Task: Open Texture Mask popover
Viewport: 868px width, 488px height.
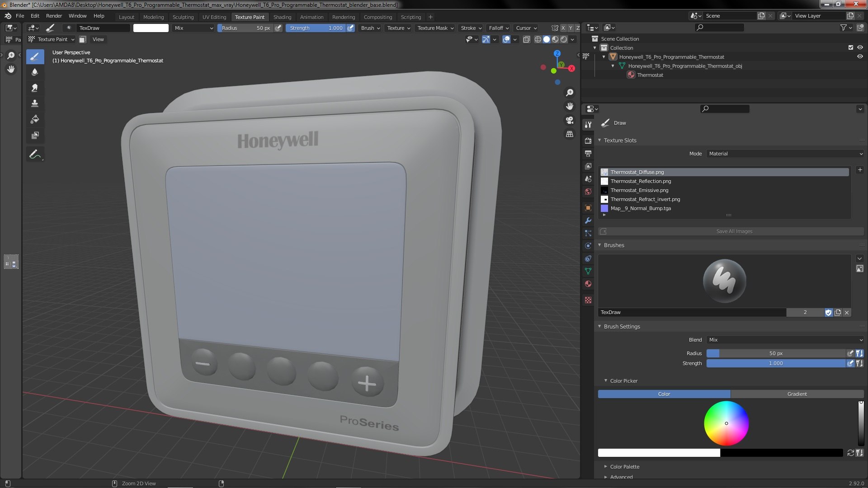Action: pyautogui.click(x=435, y=28)
